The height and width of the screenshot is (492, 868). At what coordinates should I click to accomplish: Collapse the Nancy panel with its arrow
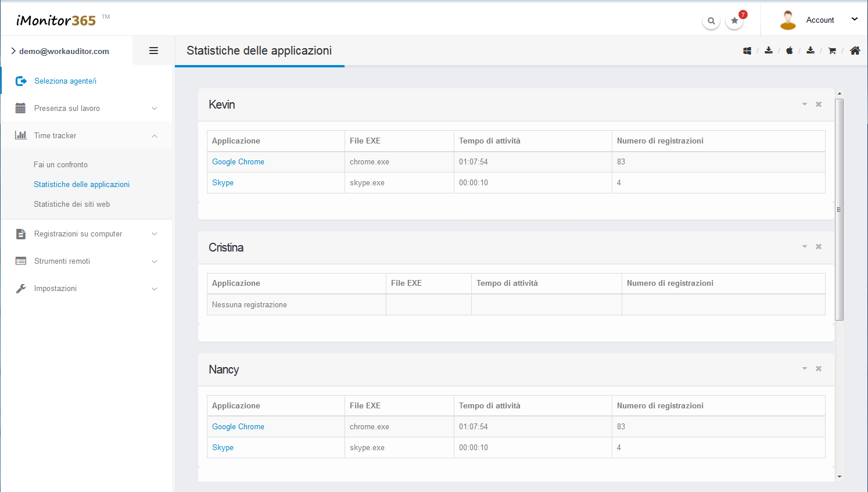tap(805, 369)
